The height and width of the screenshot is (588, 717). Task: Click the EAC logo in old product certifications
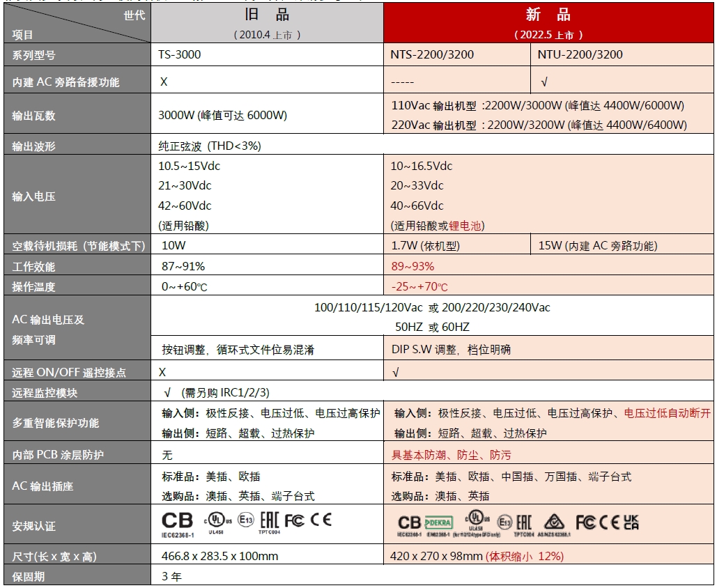coord(269,520)
